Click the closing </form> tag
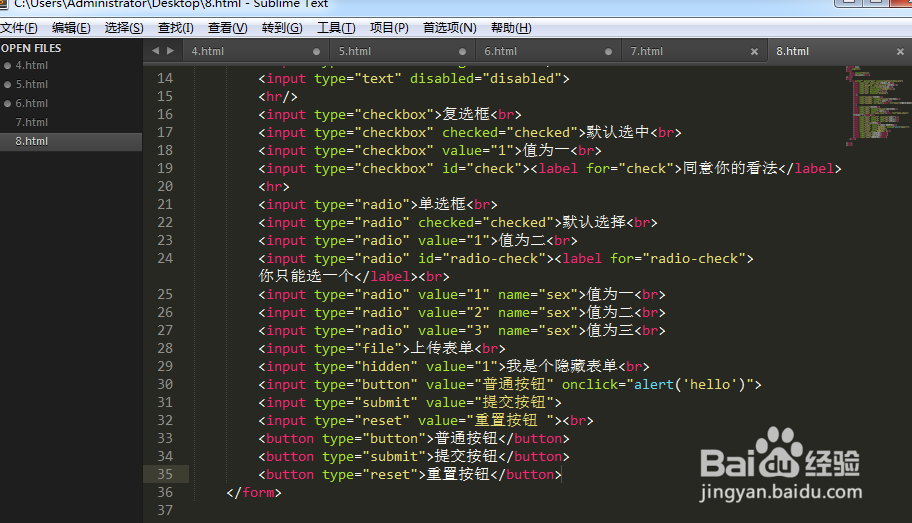The image size is (912, 523). tap(254, 492)
